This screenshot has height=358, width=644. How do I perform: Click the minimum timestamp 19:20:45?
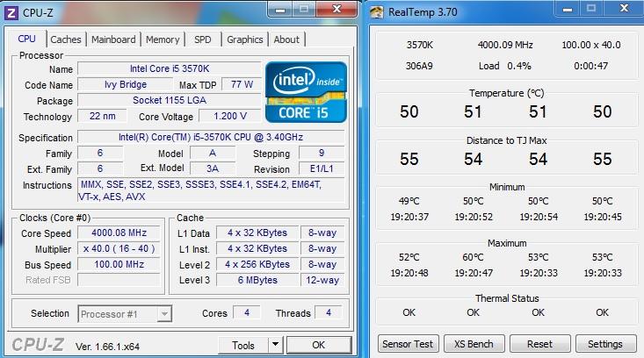coord(603,217)
